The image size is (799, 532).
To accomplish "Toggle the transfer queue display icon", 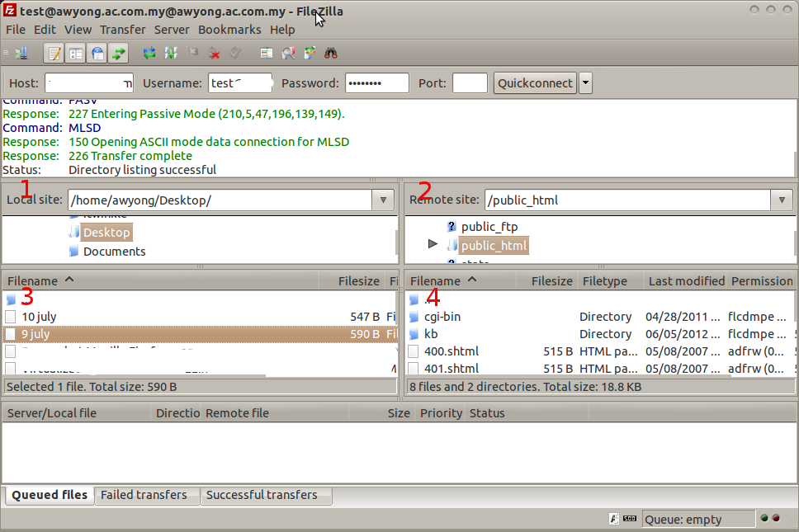I will (119, 53).
